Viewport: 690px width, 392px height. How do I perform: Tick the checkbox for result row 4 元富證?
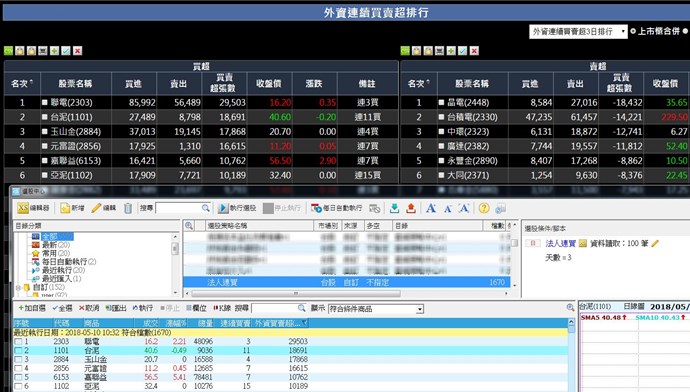(x=18, y=368)
